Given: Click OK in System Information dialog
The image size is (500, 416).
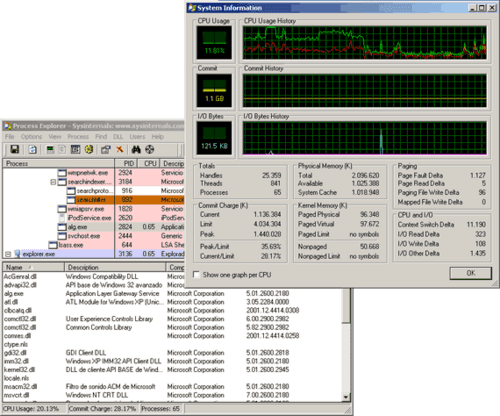Looking at the screenshot, I should (x=471, y=273).
